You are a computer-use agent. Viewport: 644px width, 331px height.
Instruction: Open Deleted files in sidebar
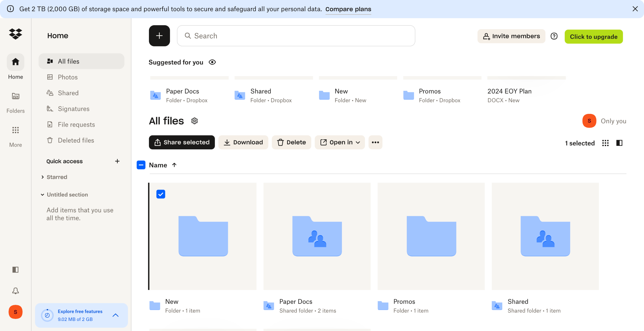point(76,140)
